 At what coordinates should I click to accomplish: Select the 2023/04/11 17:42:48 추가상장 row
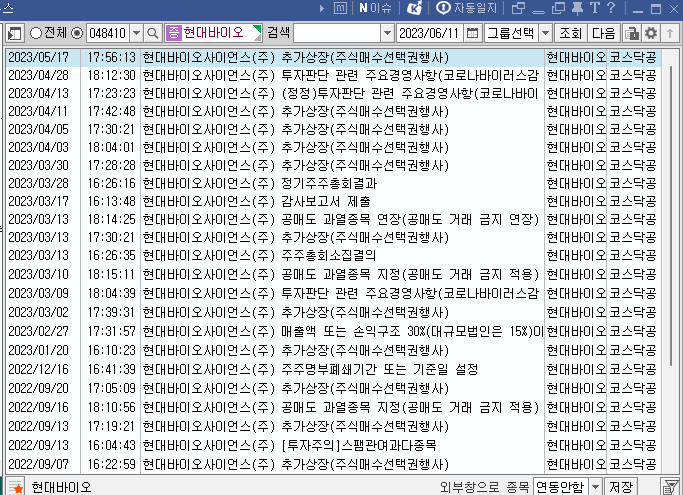click(x=333, y=112)
